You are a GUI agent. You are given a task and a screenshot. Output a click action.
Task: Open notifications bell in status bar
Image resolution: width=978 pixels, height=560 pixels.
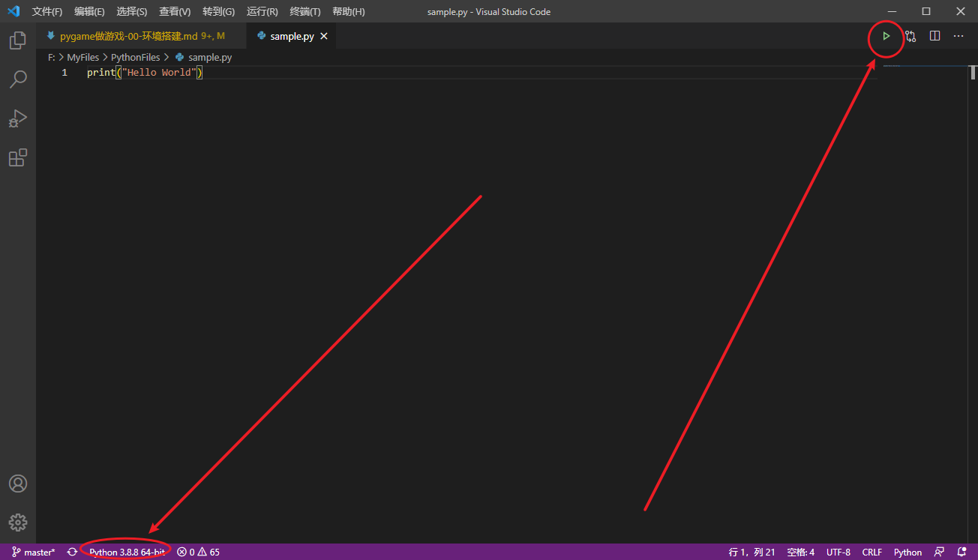click(962, 552)
